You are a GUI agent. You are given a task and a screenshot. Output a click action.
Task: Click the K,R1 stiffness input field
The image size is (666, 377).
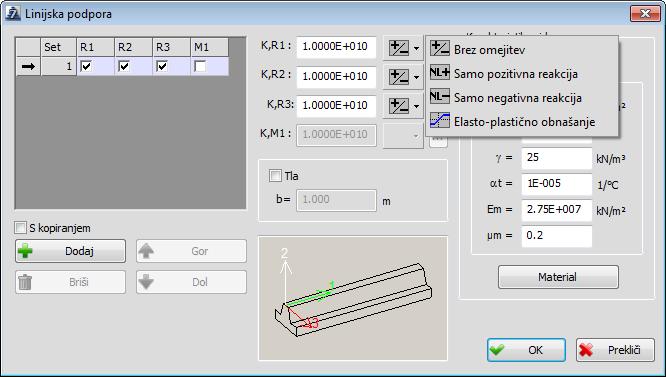[x=336, y=47]
